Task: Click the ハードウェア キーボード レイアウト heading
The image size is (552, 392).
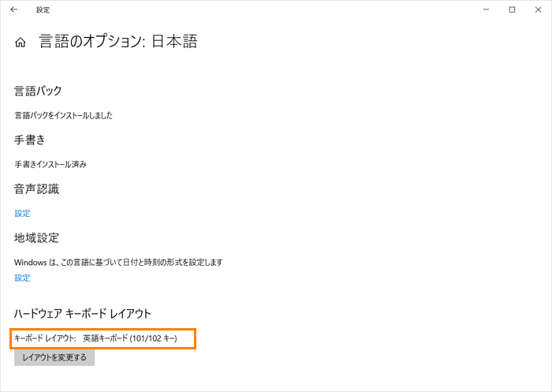Action: (x=83, y=313)
